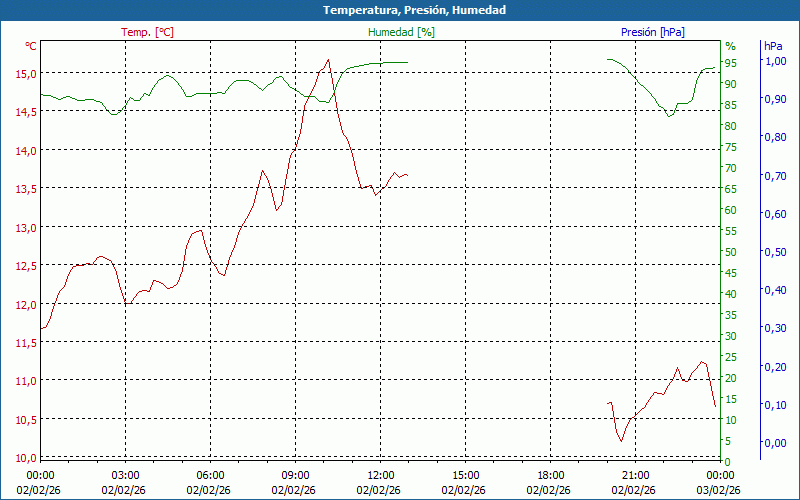This screenshot has height=500, width=800.
Task: Click the '12:00' time axis label
Action: click(x=381, y=476)
